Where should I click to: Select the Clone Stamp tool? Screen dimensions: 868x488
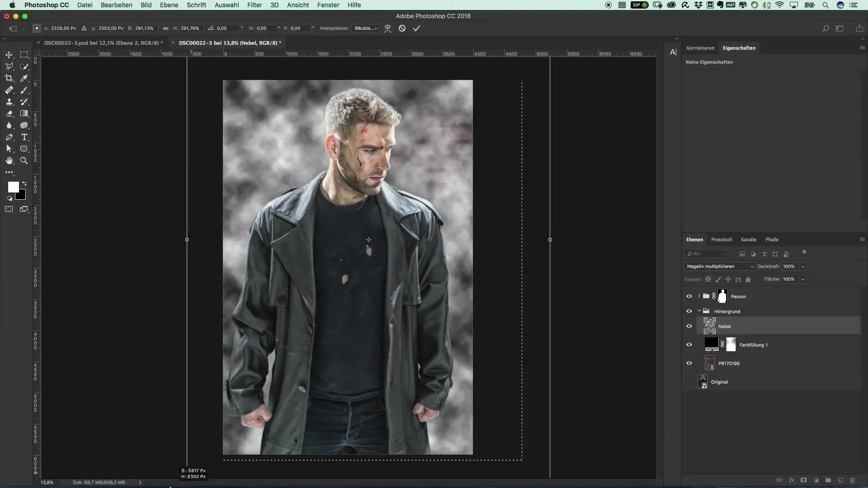tap(9, 102)
